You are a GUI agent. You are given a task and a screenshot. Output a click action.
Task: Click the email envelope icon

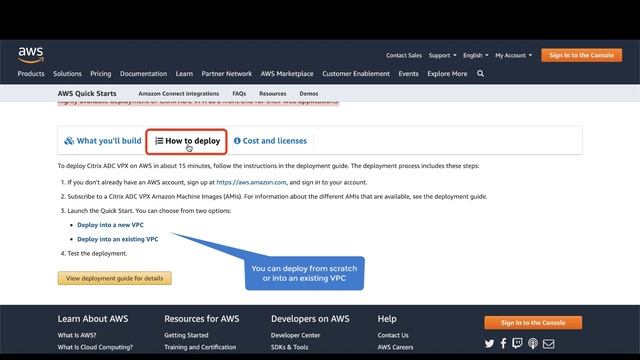(x=549, y=344)
